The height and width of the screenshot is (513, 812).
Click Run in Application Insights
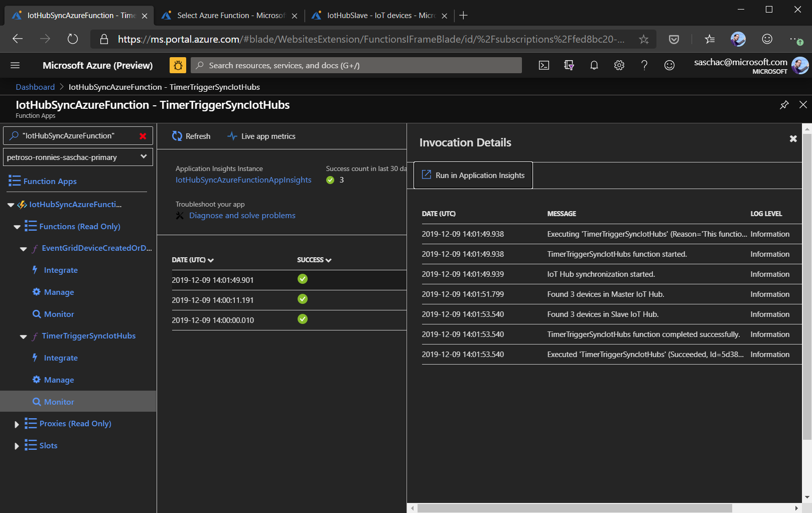(473, 175)
